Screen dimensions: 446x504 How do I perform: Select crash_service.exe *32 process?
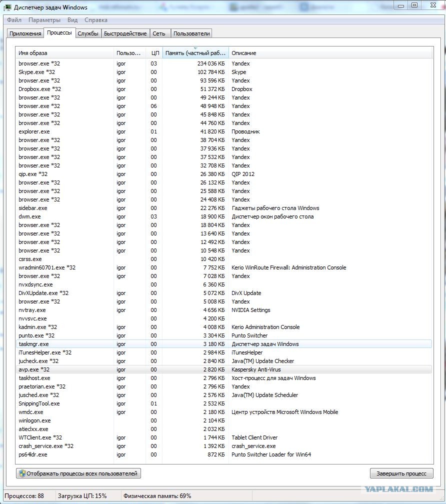[x=223, y=446]
